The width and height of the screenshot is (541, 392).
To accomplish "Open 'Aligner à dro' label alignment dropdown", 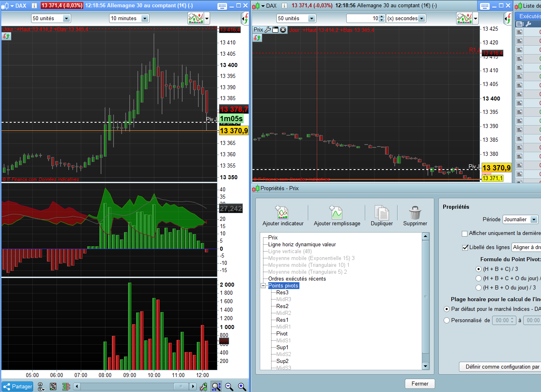I will click(x=526, y=247).
